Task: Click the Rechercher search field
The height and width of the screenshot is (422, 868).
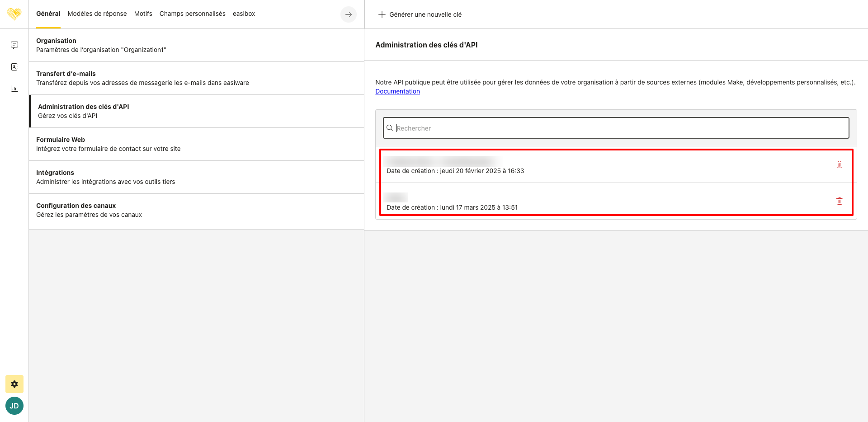Action: click(616, 128)
